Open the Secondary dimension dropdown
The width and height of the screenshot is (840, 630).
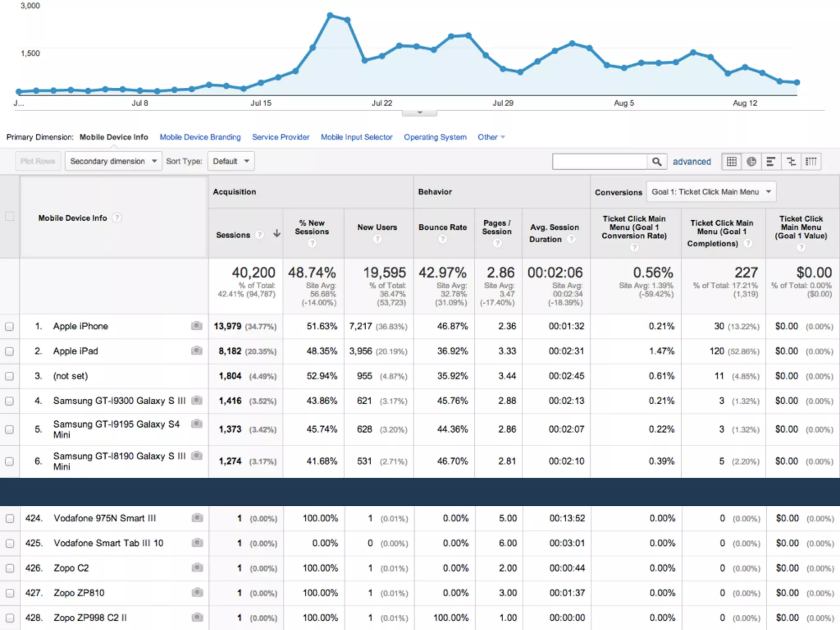113,161
